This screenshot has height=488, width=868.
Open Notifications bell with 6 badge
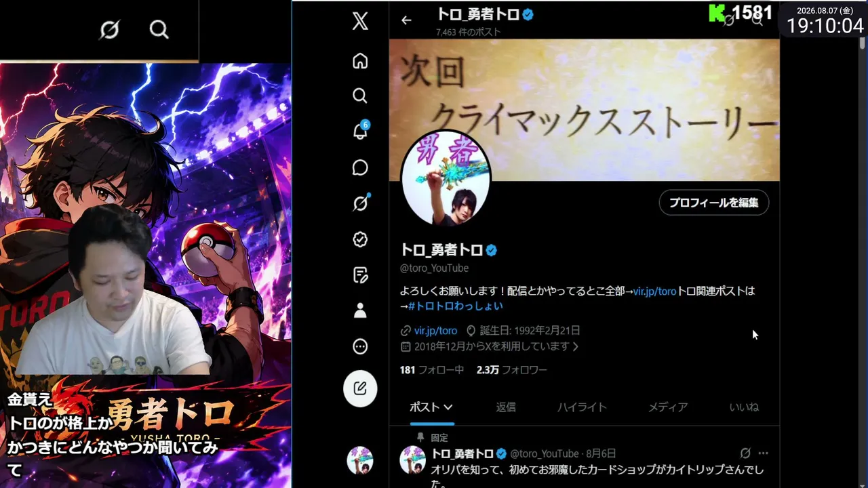pos(360,131)
